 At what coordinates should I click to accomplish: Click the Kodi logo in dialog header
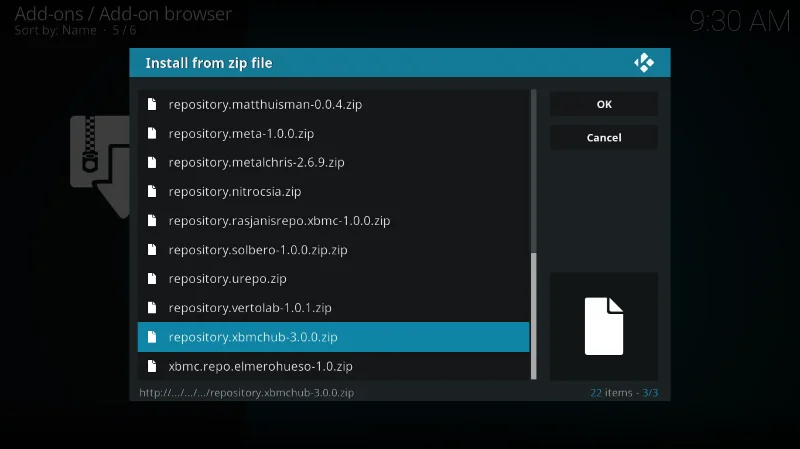tap(644, 63)
